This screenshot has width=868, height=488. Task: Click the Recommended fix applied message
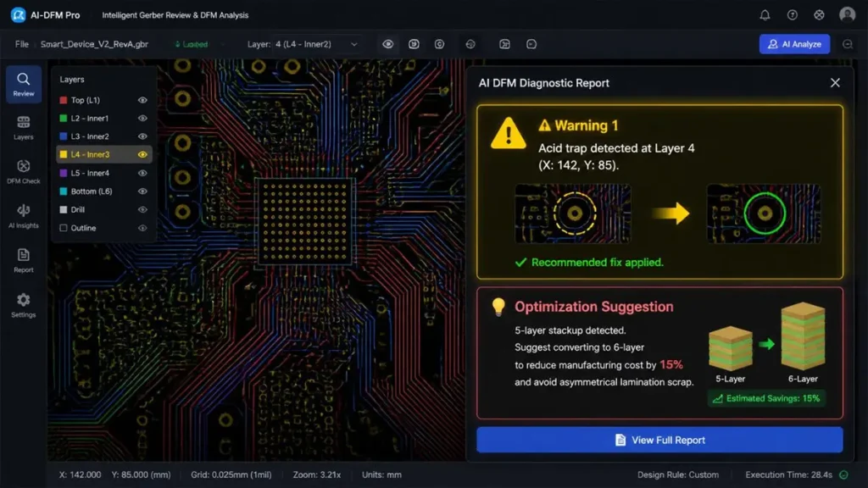(589, 263)
